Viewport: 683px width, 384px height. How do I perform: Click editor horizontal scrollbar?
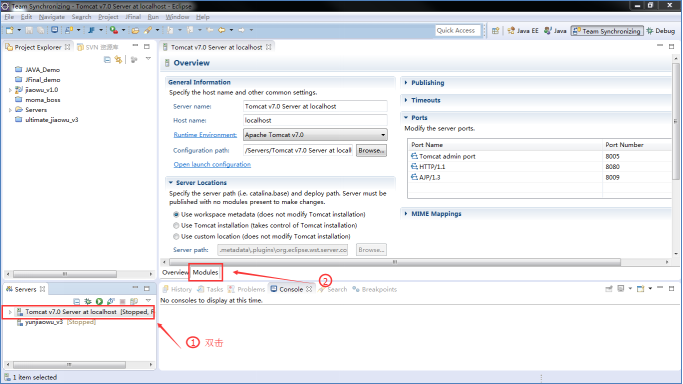tap(395, 262)
